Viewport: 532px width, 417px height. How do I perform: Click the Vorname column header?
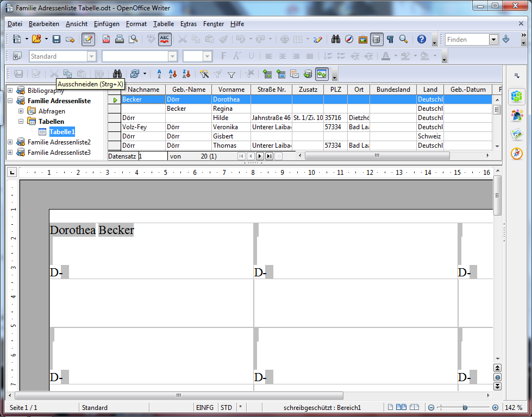point(231,90)
